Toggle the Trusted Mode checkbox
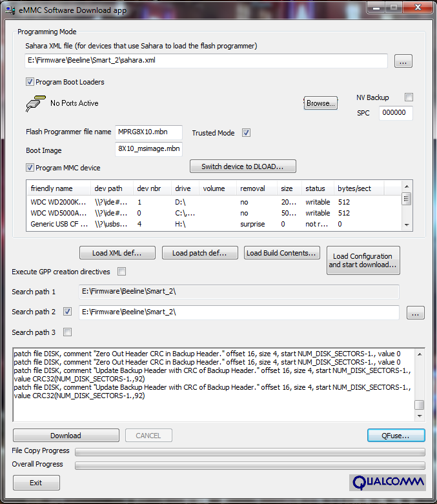This screenshot has width=437, height=504. [246, 133]
